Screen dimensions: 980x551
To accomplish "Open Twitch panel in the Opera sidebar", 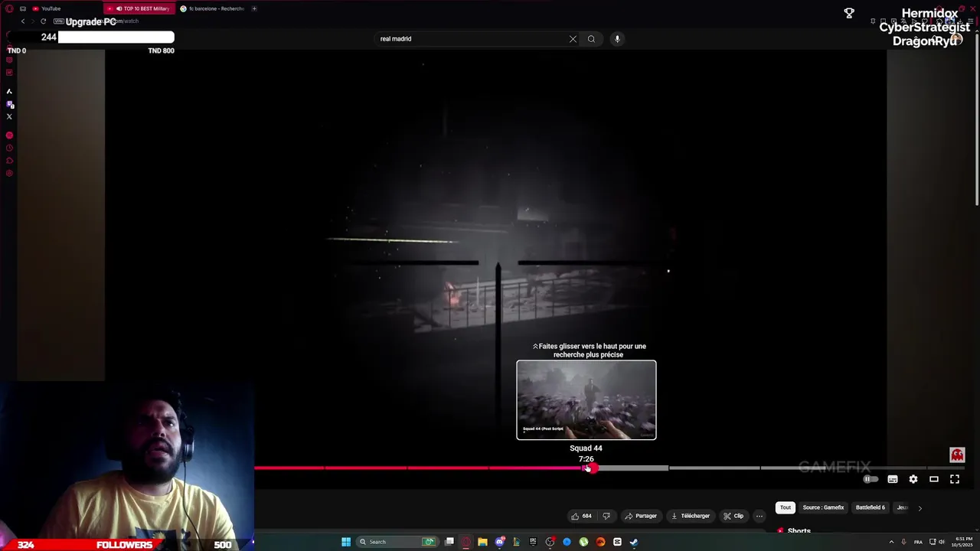I will tap(9, 104).
